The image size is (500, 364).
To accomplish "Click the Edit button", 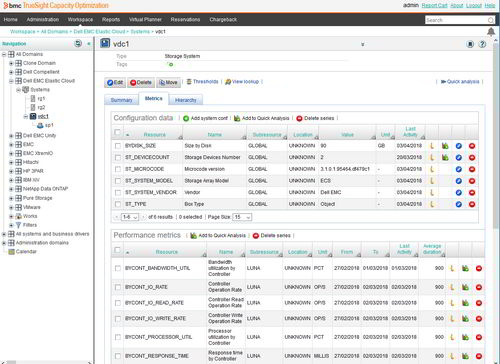I will pos(115,82).
